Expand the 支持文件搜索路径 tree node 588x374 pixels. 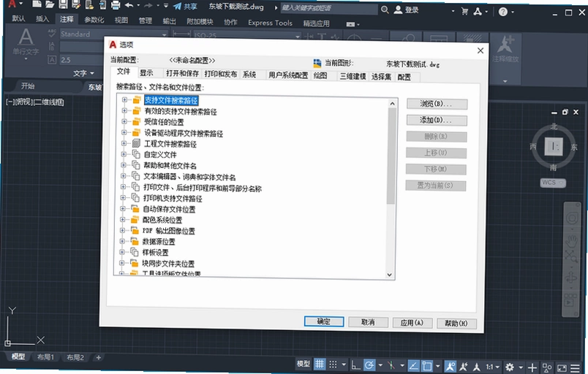pyautogui.click(x=124, y=99)
